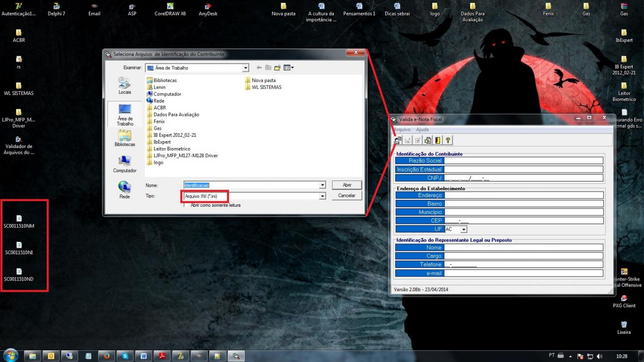644x362 pixels.
Task: Select the SC0011510NM file on the desktop
Action: pos(19,221)
